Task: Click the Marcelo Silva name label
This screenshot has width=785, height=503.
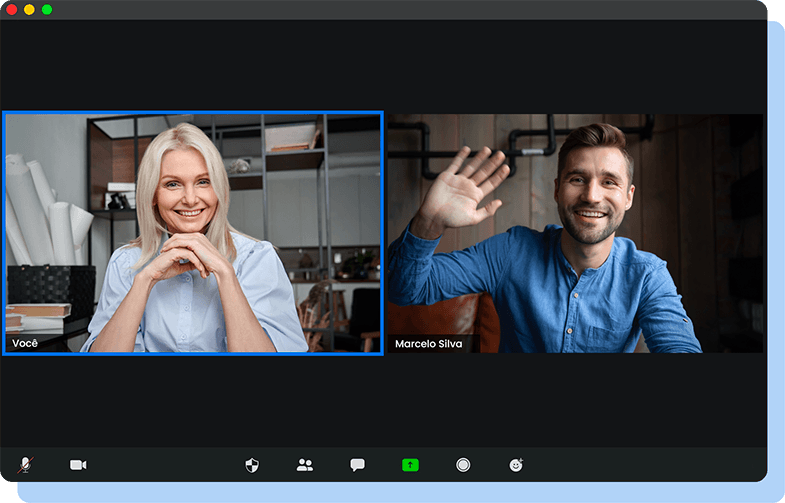Action: point(429,344)
